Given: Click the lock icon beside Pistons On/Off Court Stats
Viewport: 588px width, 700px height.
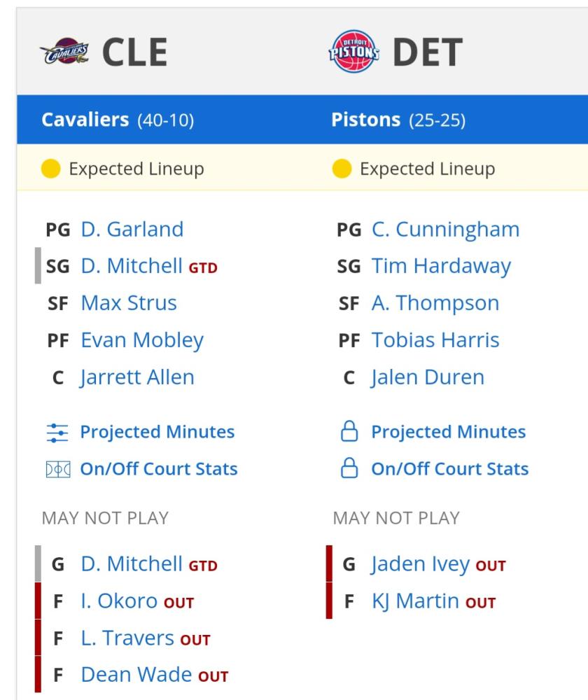Looking at the screenshot, I should click(349, 468).
